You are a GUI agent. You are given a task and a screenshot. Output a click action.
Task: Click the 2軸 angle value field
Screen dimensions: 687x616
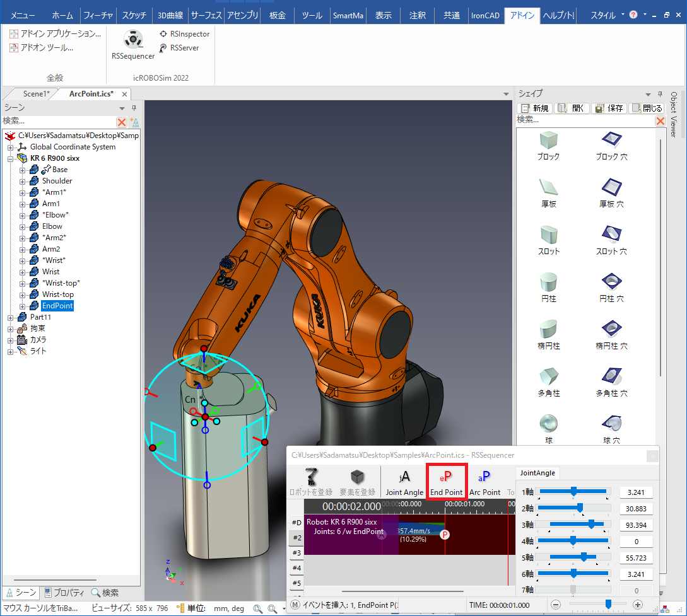click(636, 508)
